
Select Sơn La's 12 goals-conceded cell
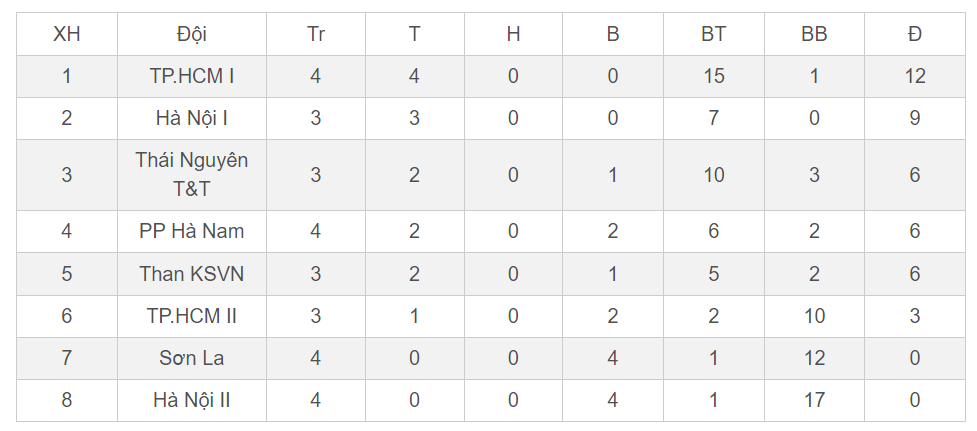[814, 358]
